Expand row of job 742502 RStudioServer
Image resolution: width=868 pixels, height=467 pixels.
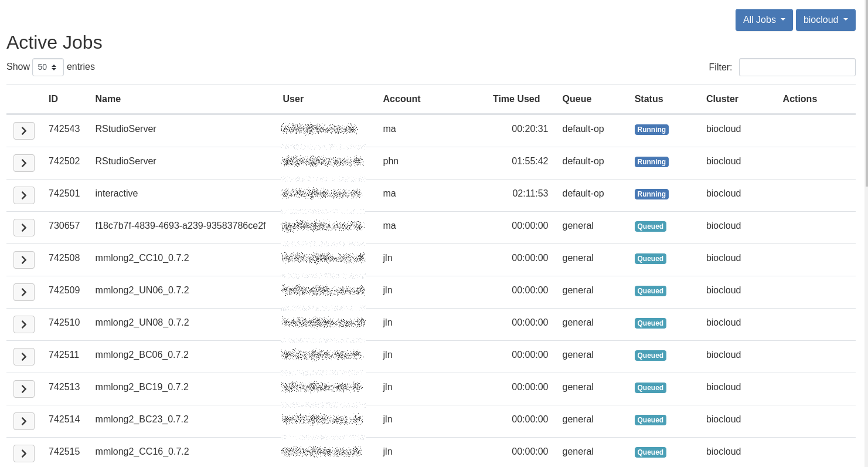(24, 163)
